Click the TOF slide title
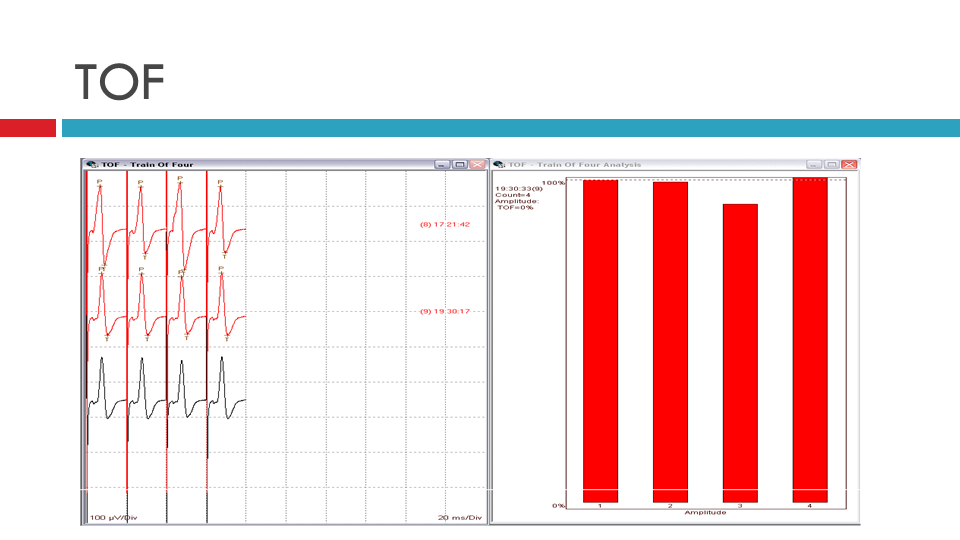The image size is (960, 540). coord(120,82)
